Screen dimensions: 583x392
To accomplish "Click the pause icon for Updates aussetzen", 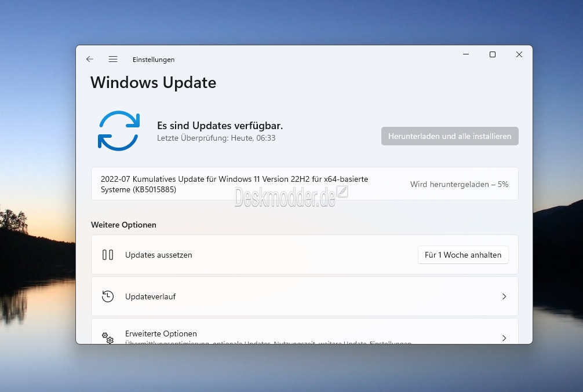I will (x=108, y=255).
